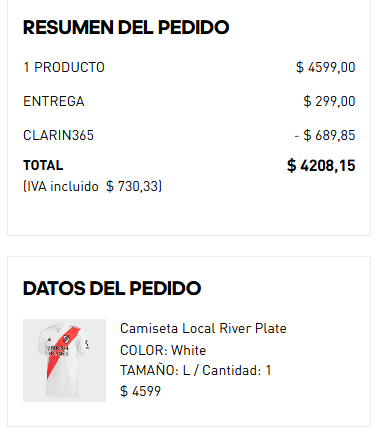380x444 pixels.
Task: Open the Camiseta Local River Plate title
Action: pos(203,329)
